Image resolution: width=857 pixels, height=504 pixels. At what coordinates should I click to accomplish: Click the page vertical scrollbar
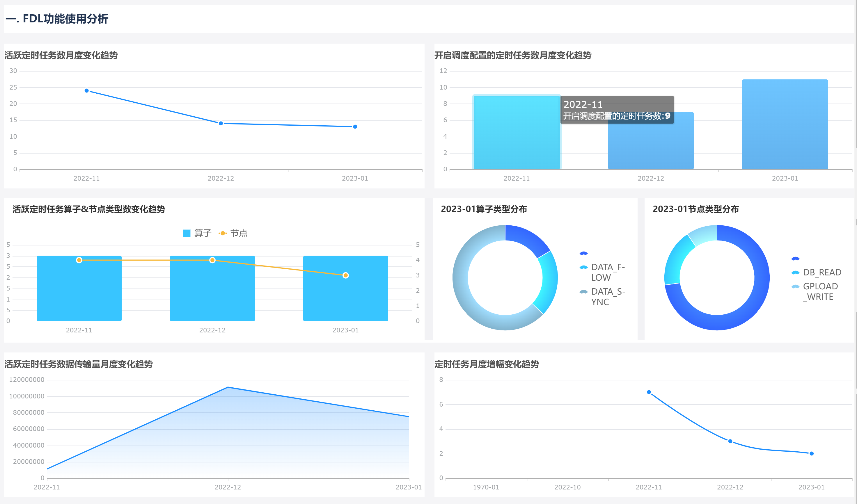coord(856,75)
